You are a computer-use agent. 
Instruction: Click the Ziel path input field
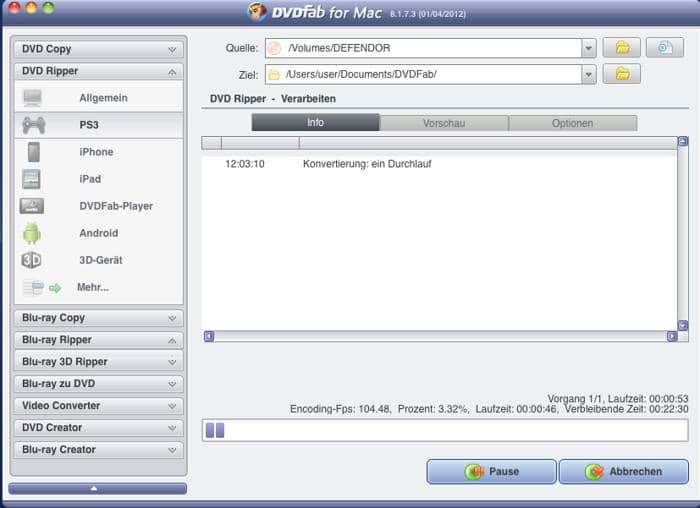pyautogui.click(x=423, y=75)
